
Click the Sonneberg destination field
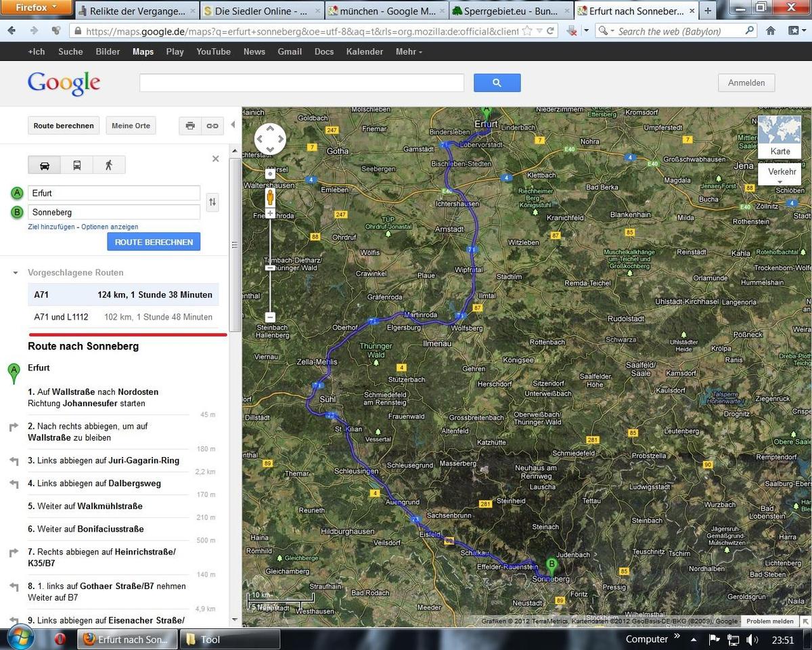(114, 212)
